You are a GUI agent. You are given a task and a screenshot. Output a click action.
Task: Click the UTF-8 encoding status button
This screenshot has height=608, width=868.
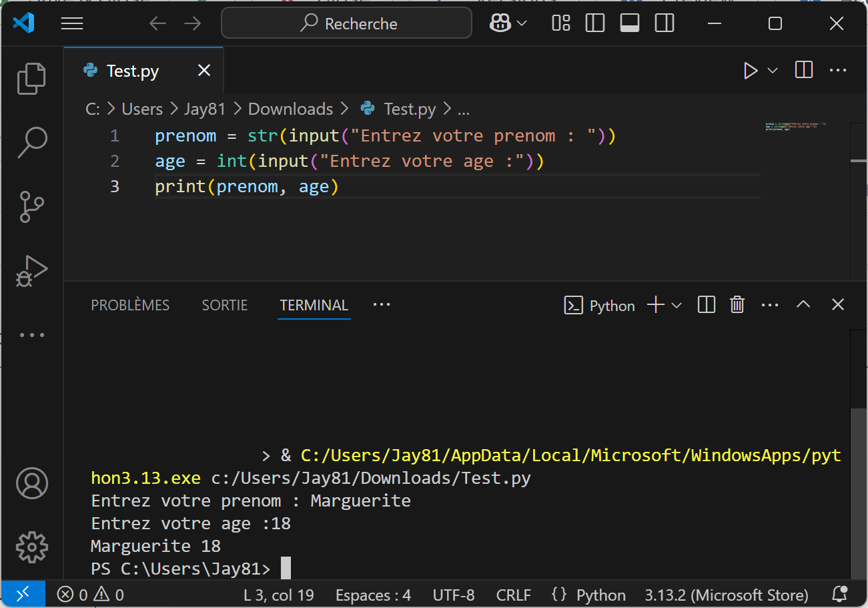tap(454, 595)
